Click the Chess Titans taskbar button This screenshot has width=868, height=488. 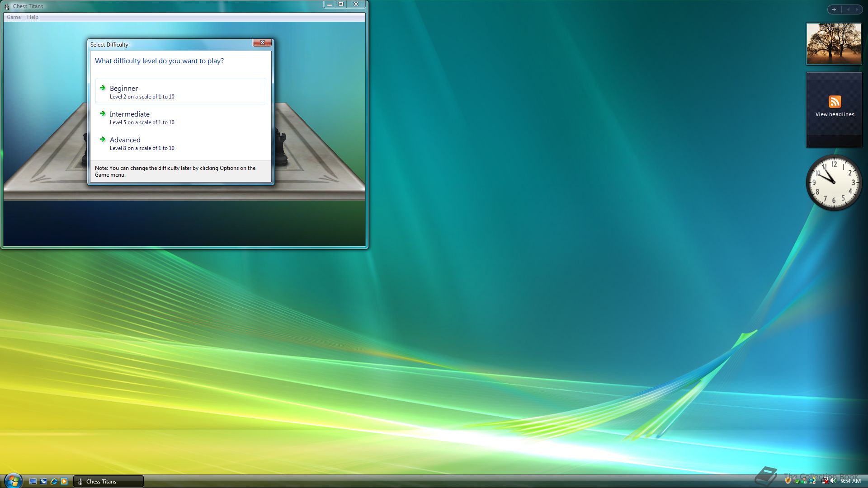108,482
